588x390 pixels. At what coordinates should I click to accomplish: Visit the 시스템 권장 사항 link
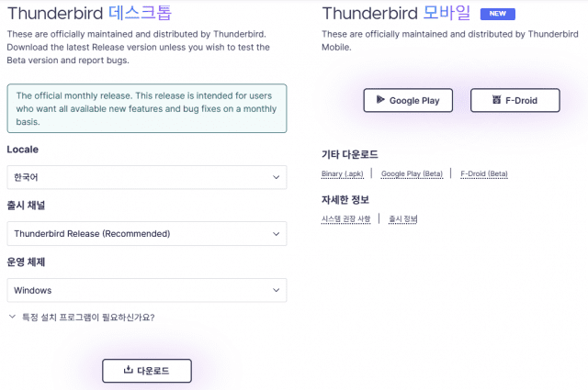(346, 218)
